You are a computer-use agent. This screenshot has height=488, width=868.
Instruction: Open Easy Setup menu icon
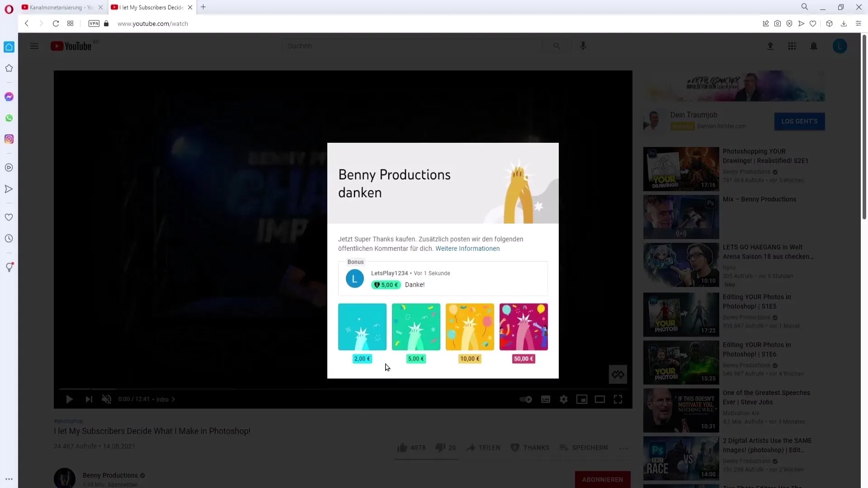click(859, 23)
